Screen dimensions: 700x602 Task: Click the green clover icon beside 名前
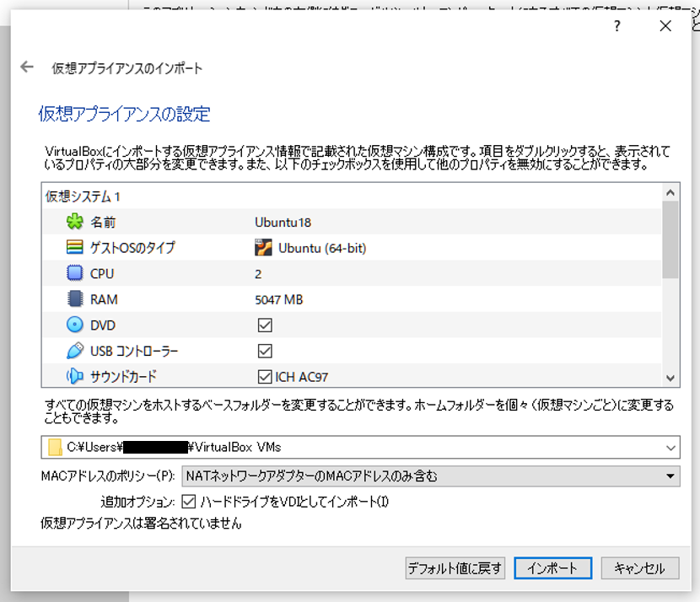point(75,222)
